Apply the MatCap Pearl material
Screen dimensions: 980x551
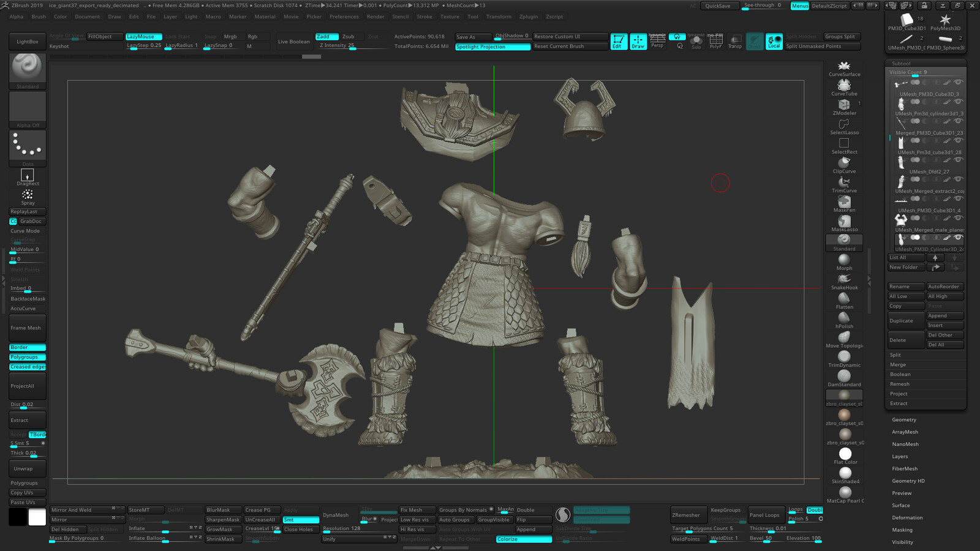pos(845,495)
